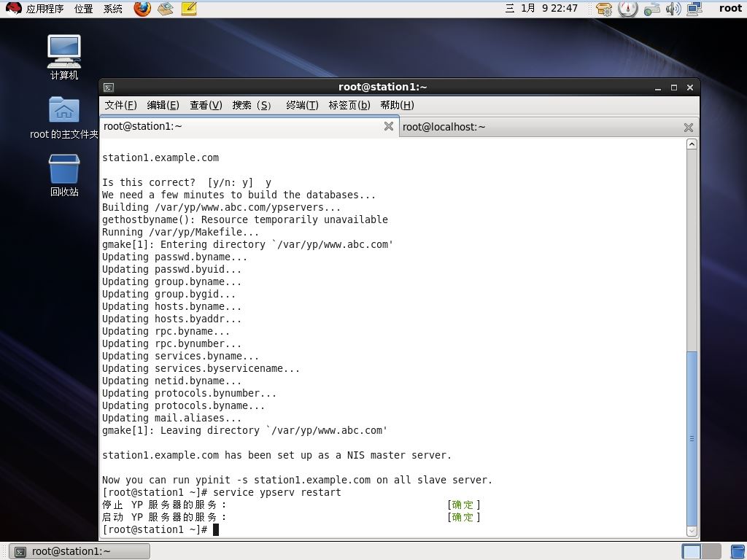Image resolution: width=747 pixels, height=560 pixels.
Task: Close the root@station1:~ tab
Action: click(389, 126)
